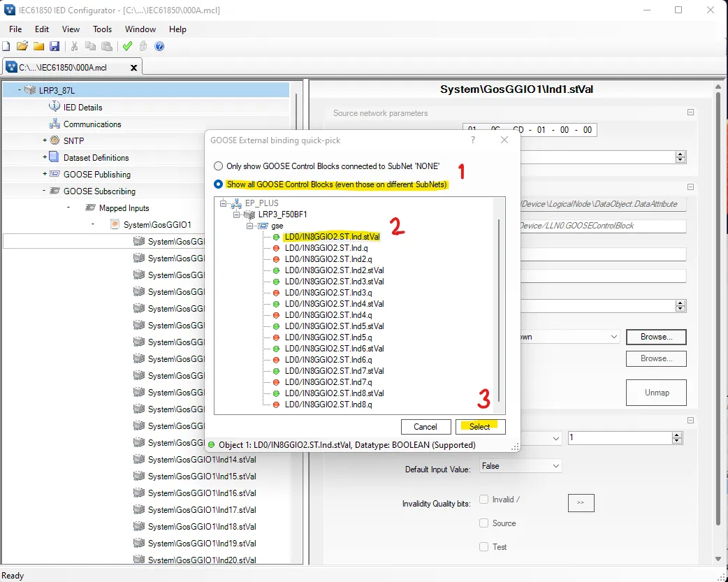Open Help via the blue question icon

[159, 46]
